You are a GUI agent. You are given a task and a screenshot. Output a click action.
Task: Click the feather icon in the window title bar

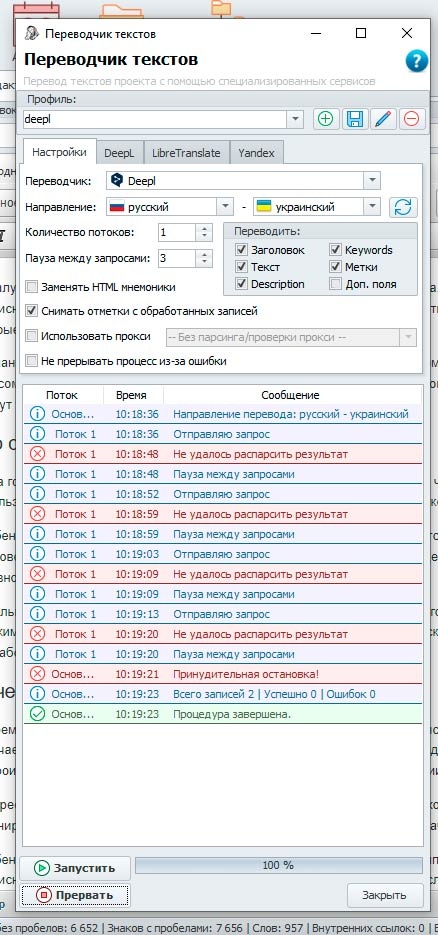32,33
